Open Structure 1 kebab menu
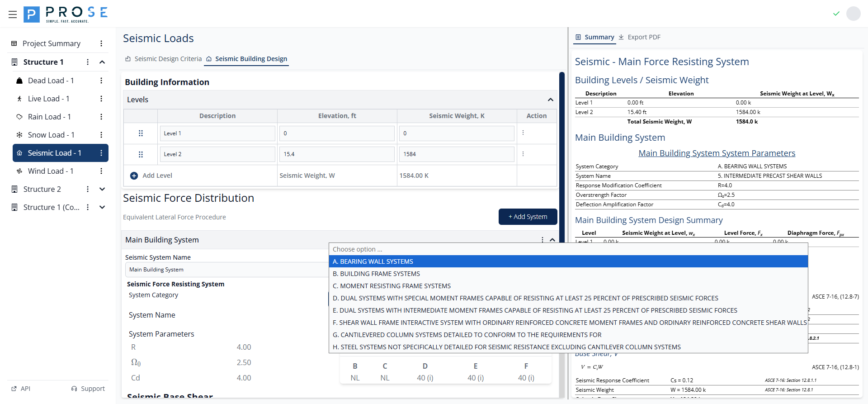The image size is (868, 404). [88, 62]
